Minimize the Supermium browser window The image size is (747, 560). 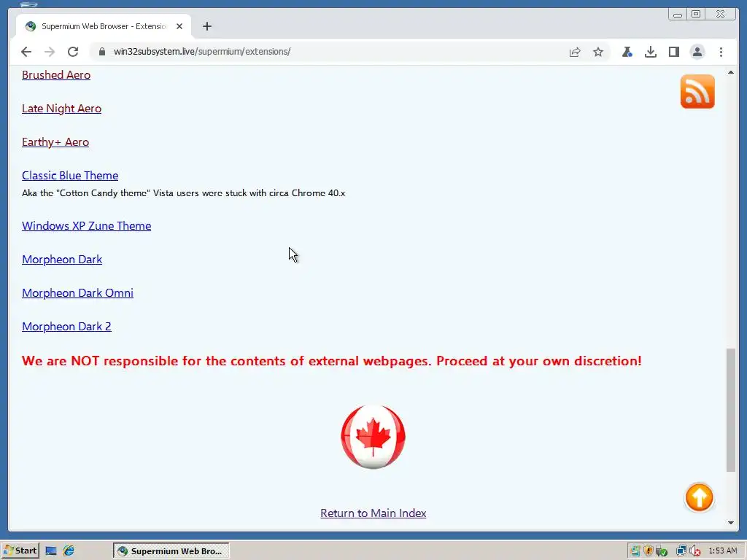[677, 15]
